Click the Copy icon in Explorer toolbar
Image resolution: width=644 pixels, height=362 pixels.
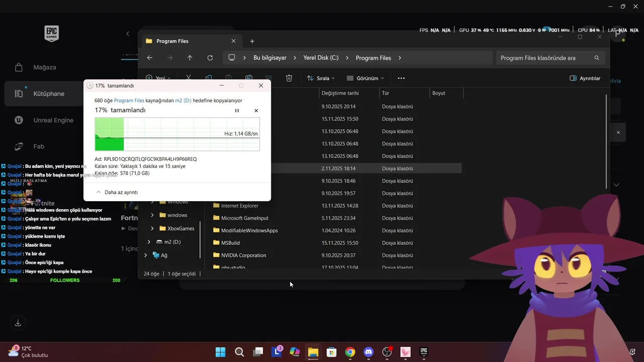(x=209, y=78)
